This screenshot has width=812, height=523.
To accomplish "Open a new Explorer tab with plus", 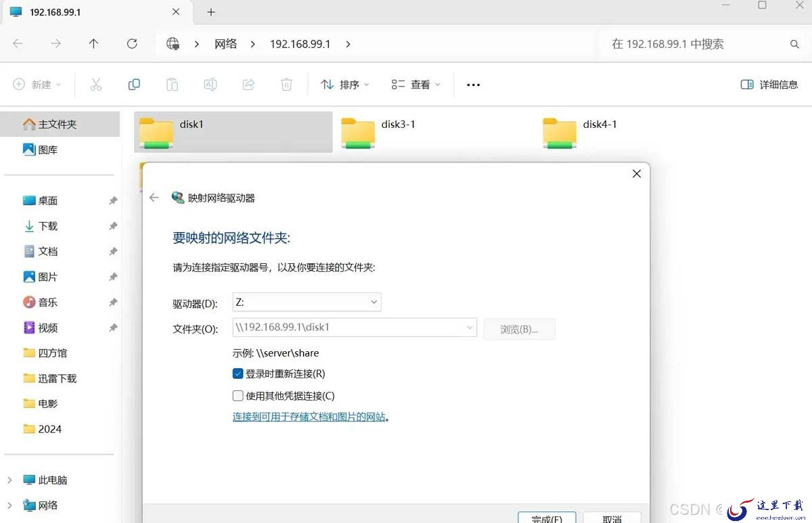I will 211,12.
